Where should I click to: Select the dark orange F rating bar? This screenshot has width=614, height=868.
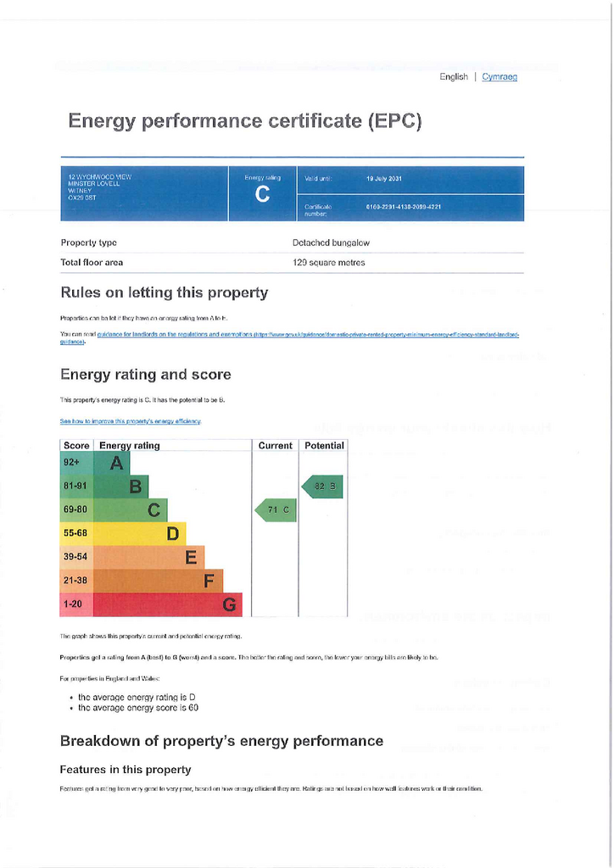[x=159, y=581]
